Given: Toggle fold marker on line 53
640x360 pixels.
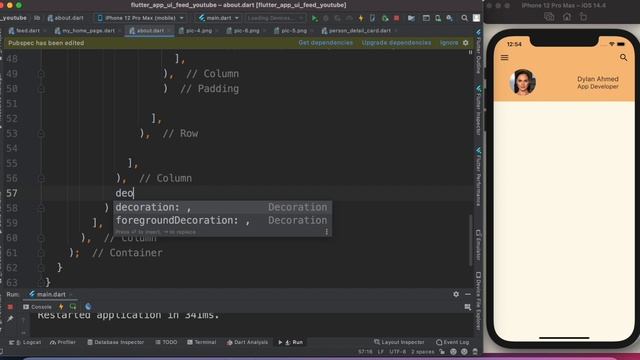Looking at the screenshot, I should [41, 133].
